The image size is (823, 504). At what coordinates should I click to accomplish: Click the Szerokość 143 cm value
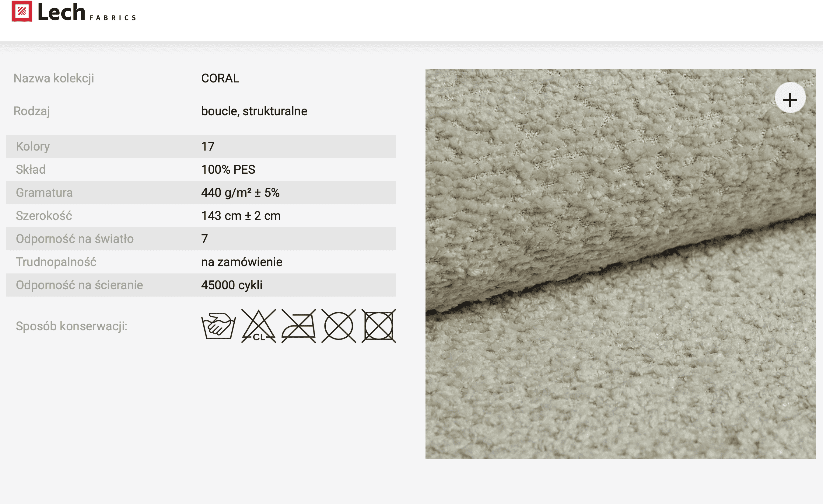[241, 216]
